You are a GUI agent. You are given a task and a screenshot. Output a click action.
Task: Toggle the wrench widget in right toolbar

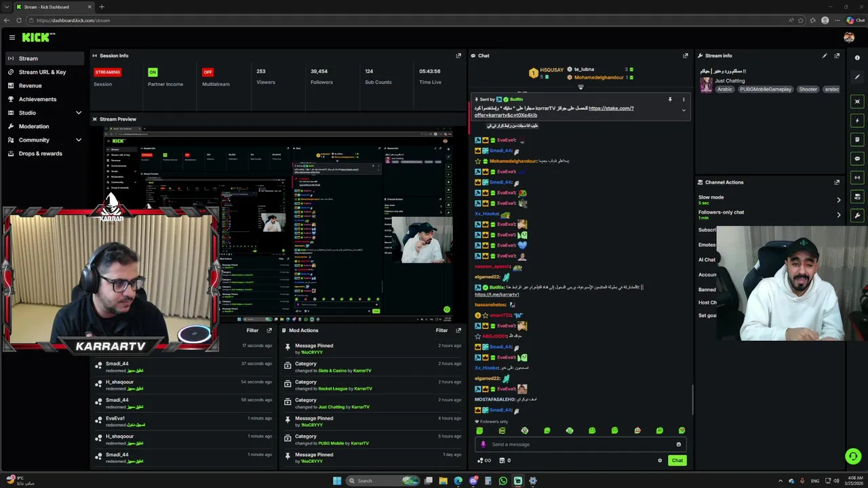point(857,216)
